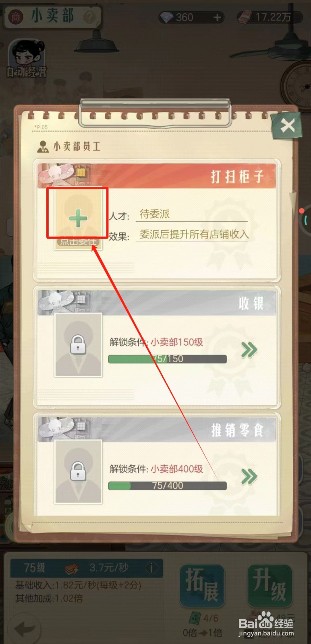311x644 pixels.
Task: Tap the 待委派 talent field
Action: tap(192, 214)
